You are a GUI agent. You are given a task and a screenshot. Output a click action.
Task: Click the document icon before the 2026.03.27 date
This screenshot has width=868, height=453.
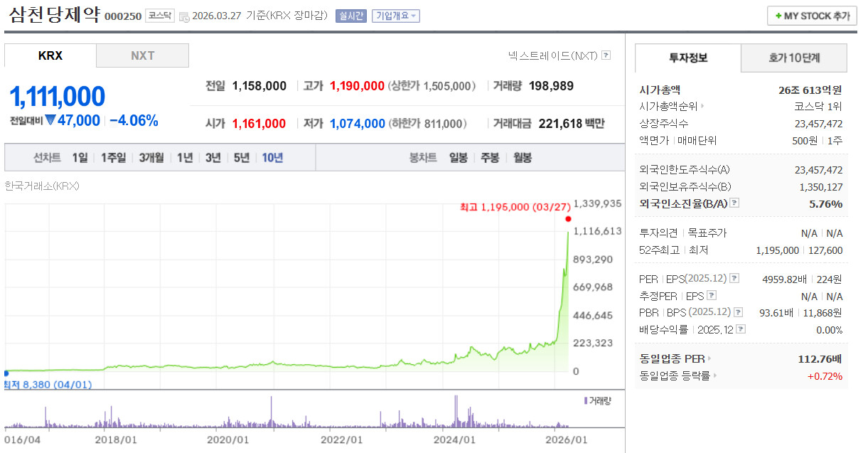tap(184, 16)
